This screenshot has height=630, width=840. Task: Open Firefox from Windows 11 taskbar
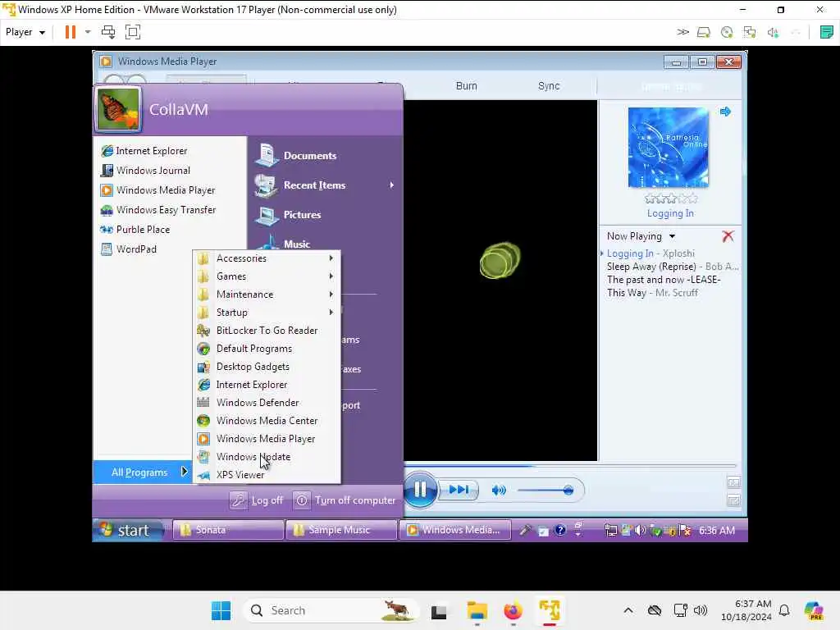(x=513, y=610)
